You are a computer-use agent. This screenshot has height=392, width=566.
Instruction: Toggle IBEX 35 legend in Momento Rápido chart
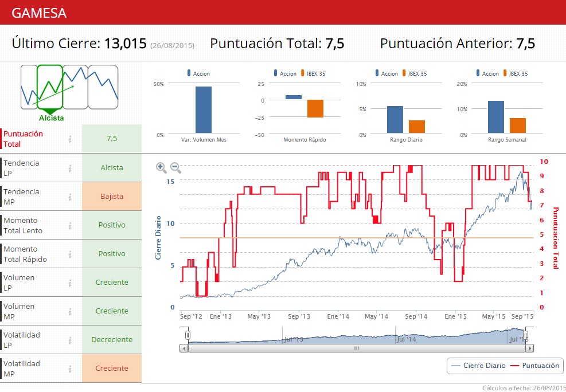pos(313,73)
